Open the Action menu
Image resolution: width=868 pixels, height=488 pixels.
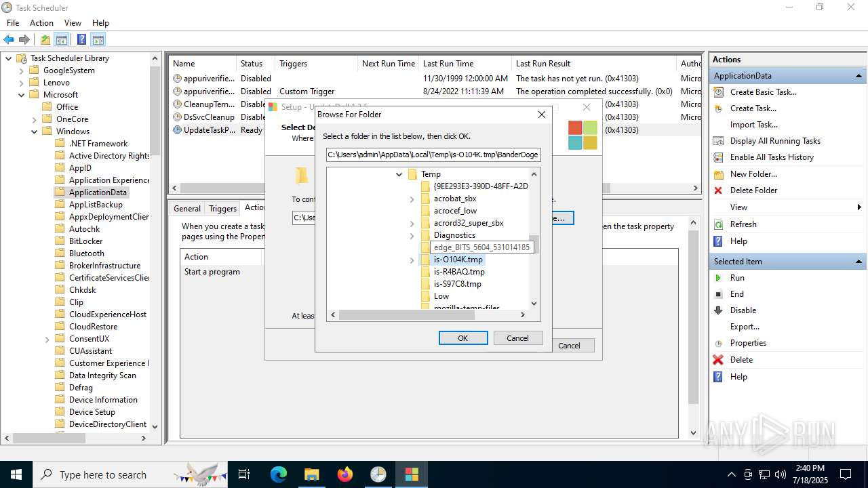(41, 23)
